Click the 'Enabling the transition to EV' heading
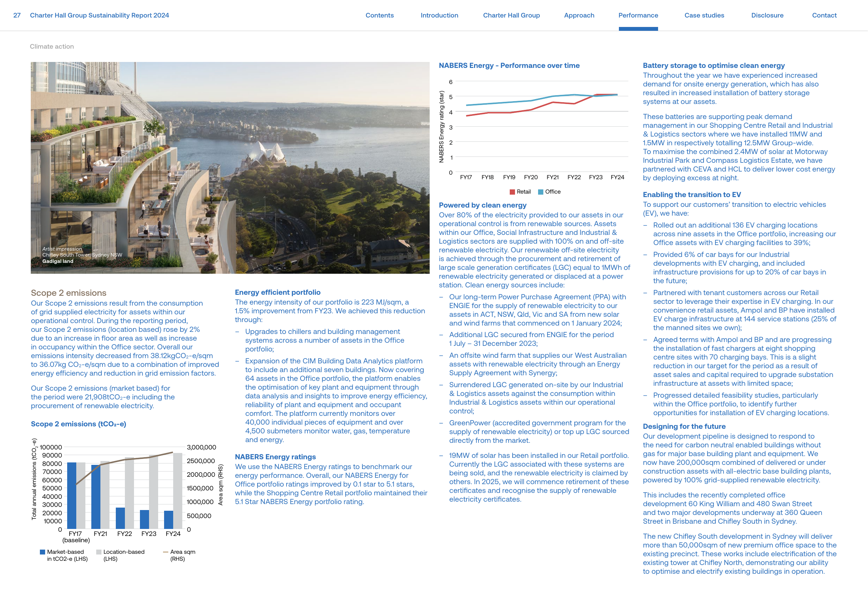Screen dimensions: 868x614 point(692,195)
